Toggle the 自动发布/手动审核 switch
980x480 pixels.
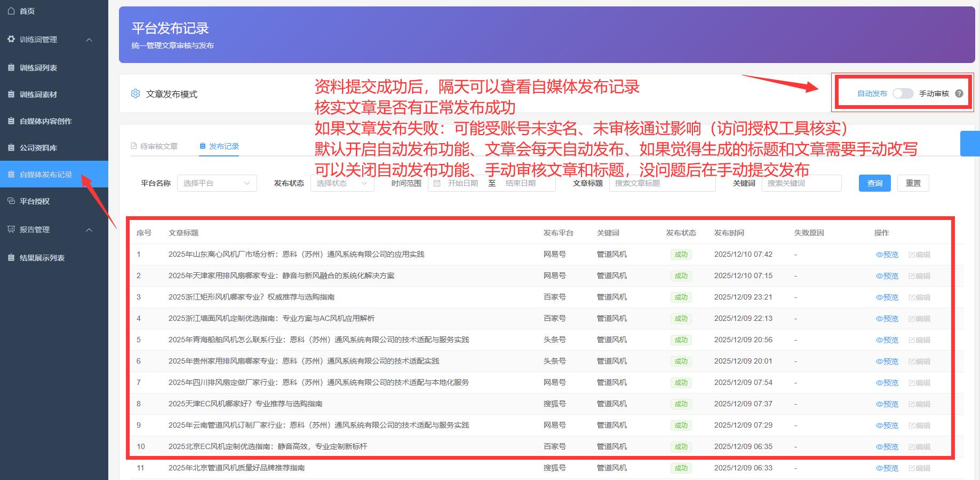(903, 93)
